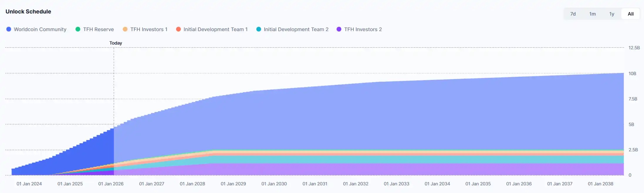Screen dimensions: 644x193
Task: Click the 01 Jan 2030 axis label
Action: (274, 184)
